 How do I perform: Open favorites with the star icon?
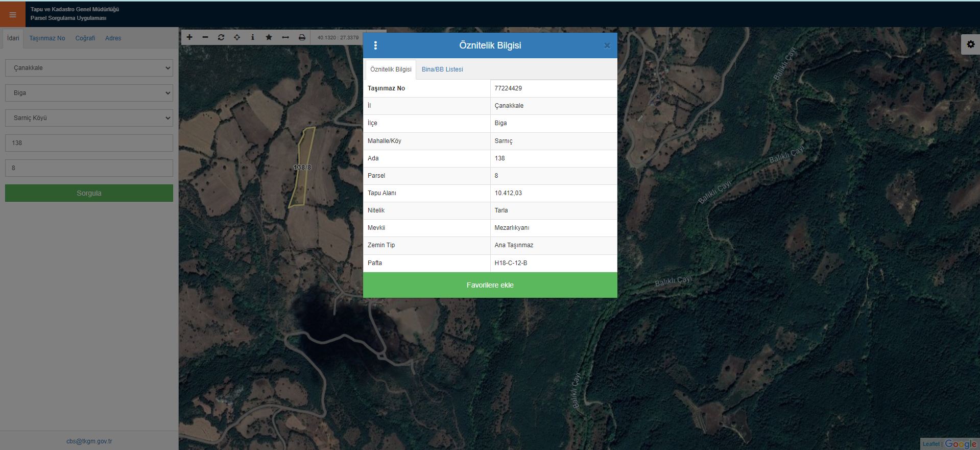[x=269, y=37]
